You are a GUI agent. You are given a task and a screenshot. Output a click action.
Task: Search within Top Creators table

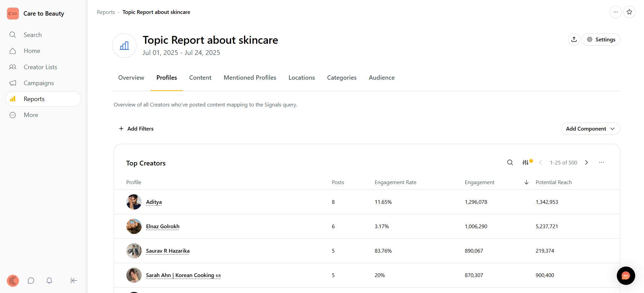point(510,162)
